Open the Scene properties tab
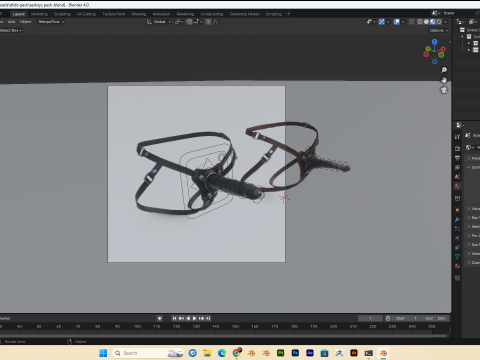Image resolution: width=480 pixels, height=360 pixels. coord(457,176)
